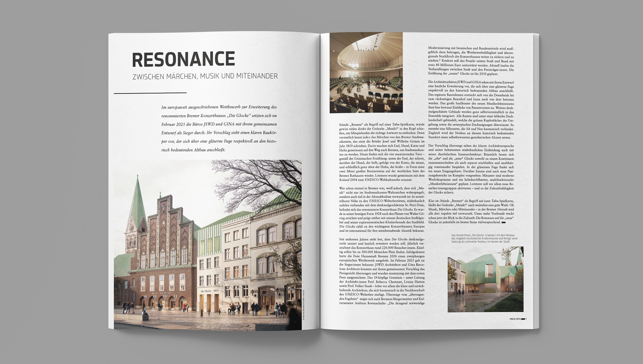Click the 'POLIS TIEFE 7' page footer
This screenshot has width=643, height=364.
tap(518, 319)
